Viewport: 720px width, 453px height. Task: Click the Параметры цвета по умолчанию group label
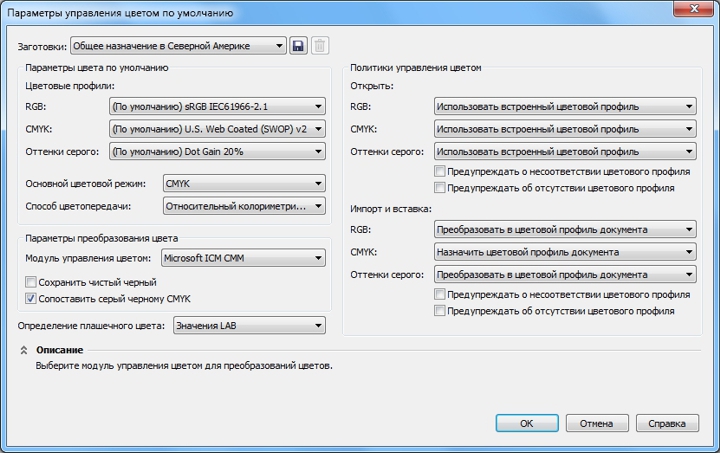coord(97,68)
